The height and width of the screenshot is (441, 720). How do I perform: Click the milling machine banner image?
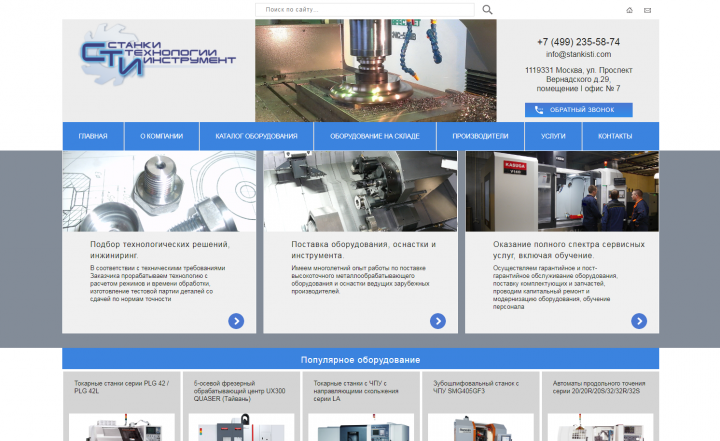[x=376, y=70]
